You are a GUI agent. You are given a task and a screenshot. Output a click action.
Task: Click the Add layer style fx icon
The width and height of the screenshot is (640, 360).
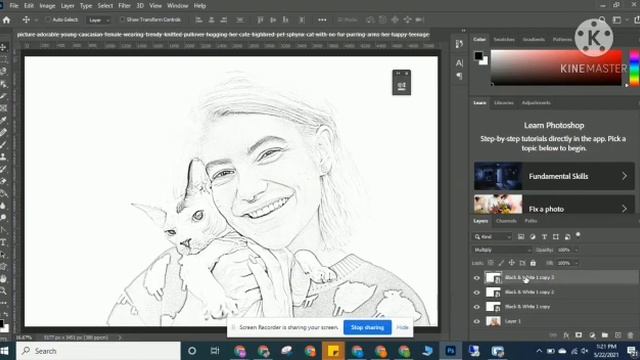tap(566, 335)
